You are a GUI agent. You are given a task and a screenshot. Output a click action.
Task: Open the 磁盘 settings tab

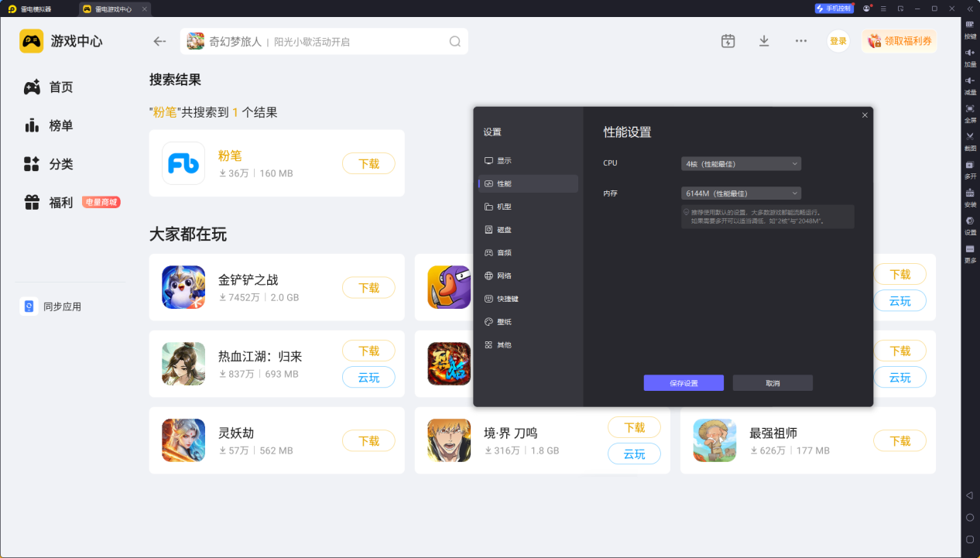click(529, 230)
